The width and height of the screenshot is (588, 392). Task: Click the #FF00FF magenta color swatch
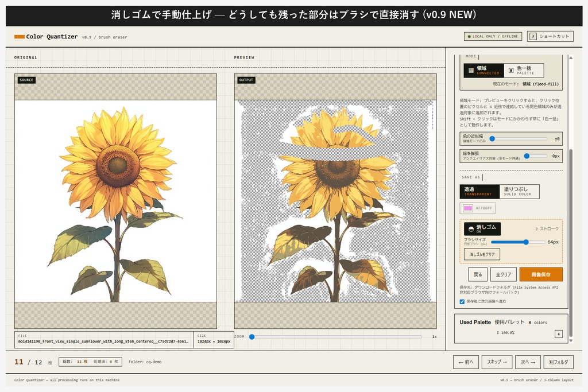[467, 207]
